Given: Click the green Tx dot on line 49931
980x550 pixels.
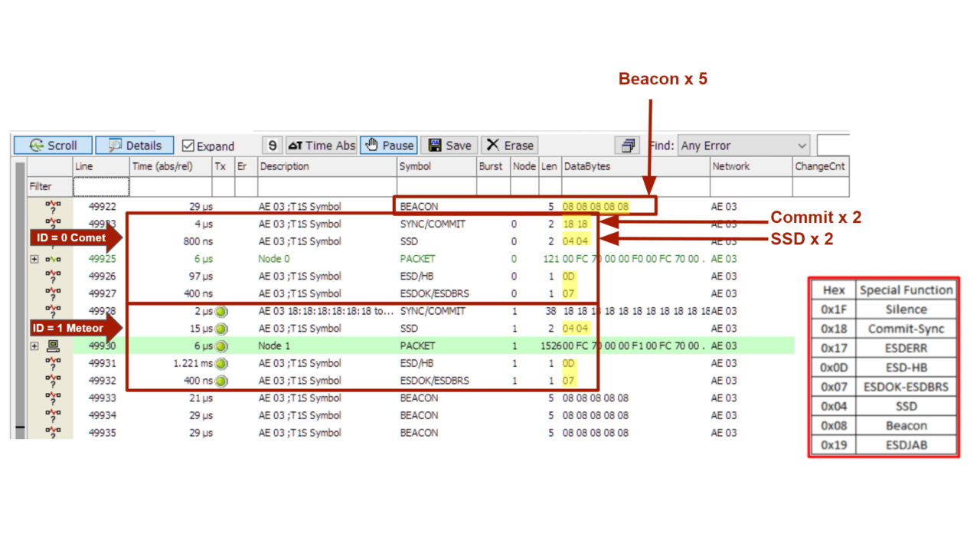Looking at the screenshot, I should coord(221,363).
